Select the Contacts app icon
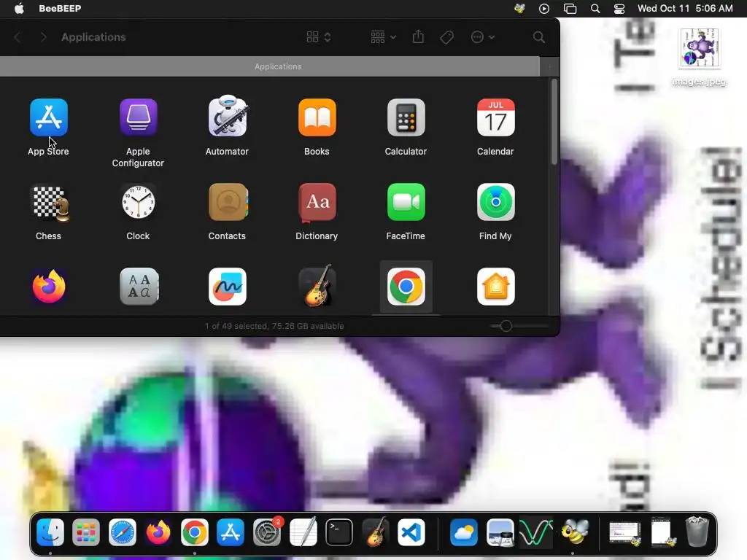 [228, 202]
